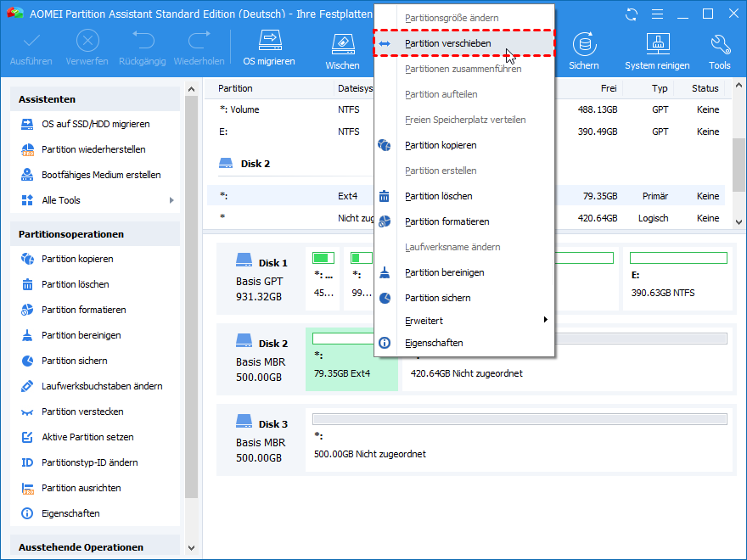Open the Wischen toolbar tool
Viewport: 747px width, 560px height.
pos(343,52)
